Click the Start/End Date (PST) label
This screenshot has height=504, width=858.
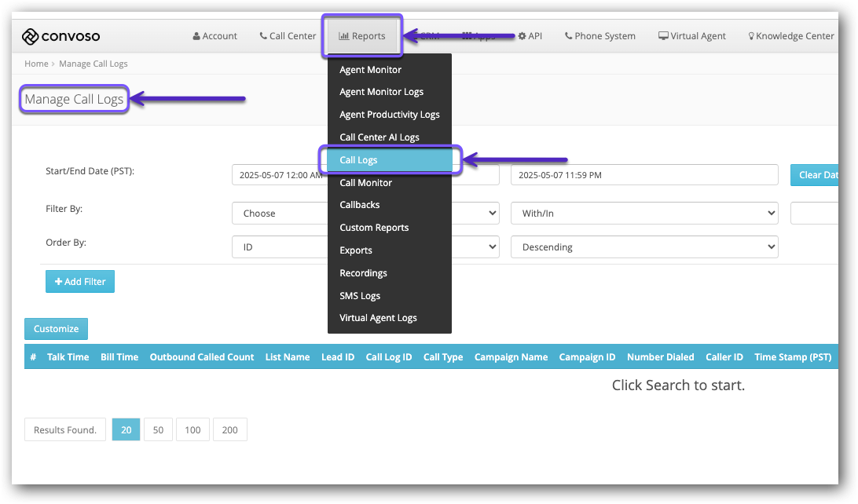(90, 171)
